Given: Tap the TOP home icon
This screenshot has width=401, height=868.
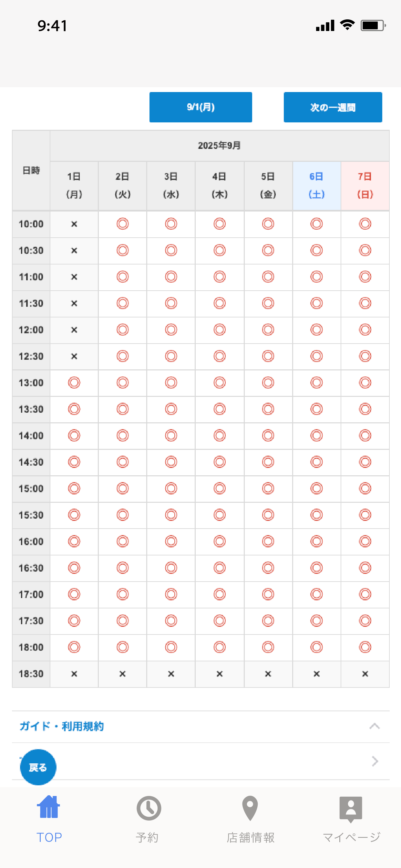Looking at the screenshot, I should point(48,807).
